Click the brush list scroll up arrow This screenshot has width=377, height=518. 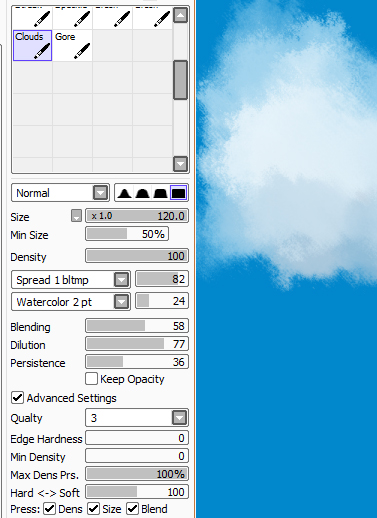[180, 15]
